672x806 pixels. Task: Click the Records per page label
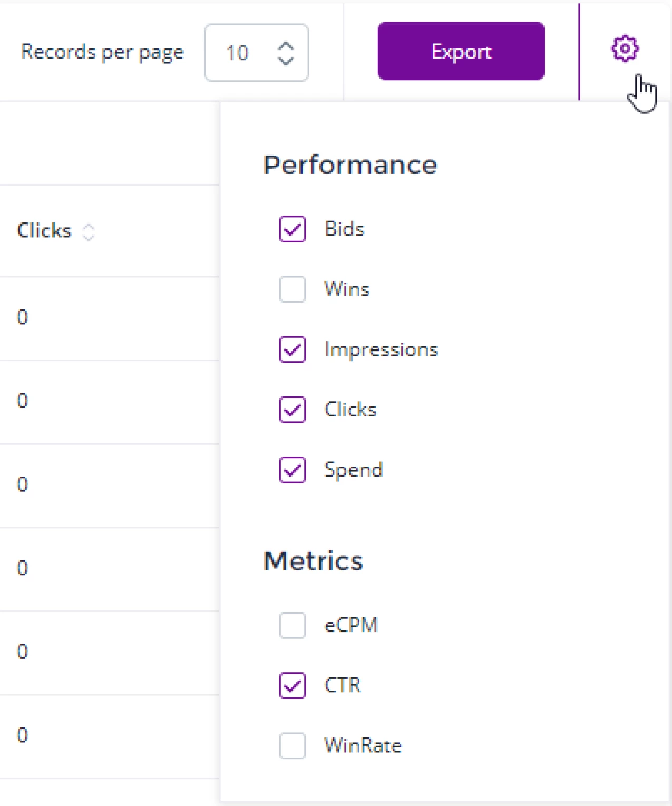pos(102,51)
